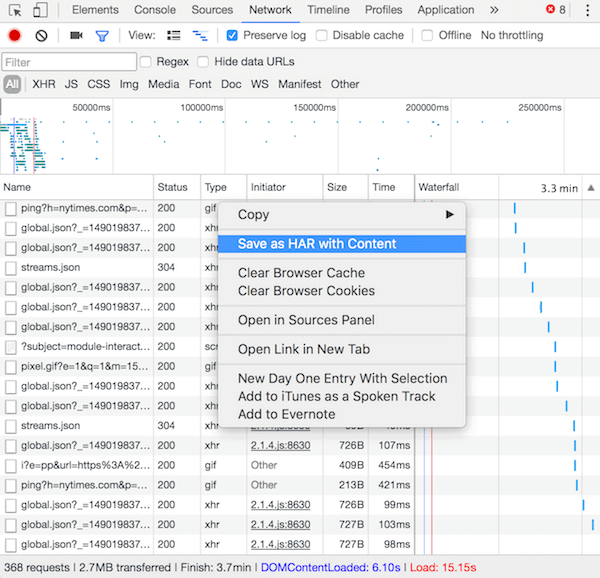Open the 2.1.4.js:8630 initiator link
The width and height of the screenshot is (600, 578).
(x=280, y=445)
